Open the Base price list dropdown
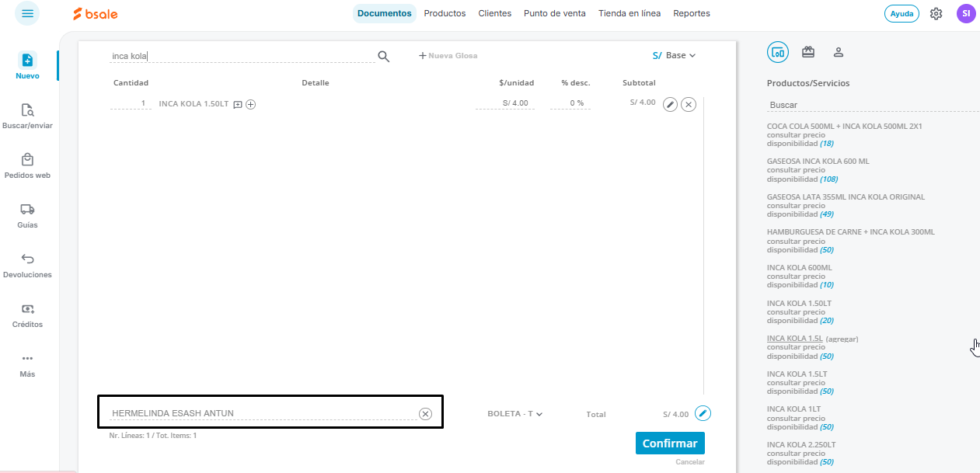The width and height of the screenshot is (980, 473). click(675, 56)
